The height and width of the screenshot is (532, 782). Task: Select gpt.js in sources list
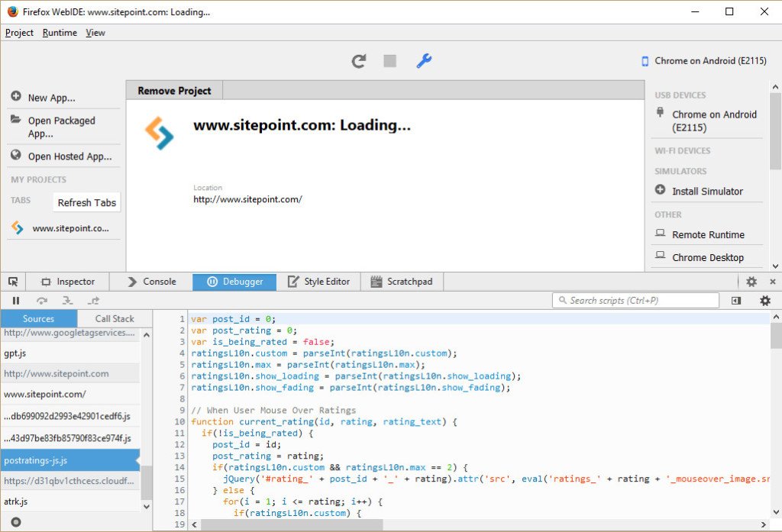[x=70, y=353]
